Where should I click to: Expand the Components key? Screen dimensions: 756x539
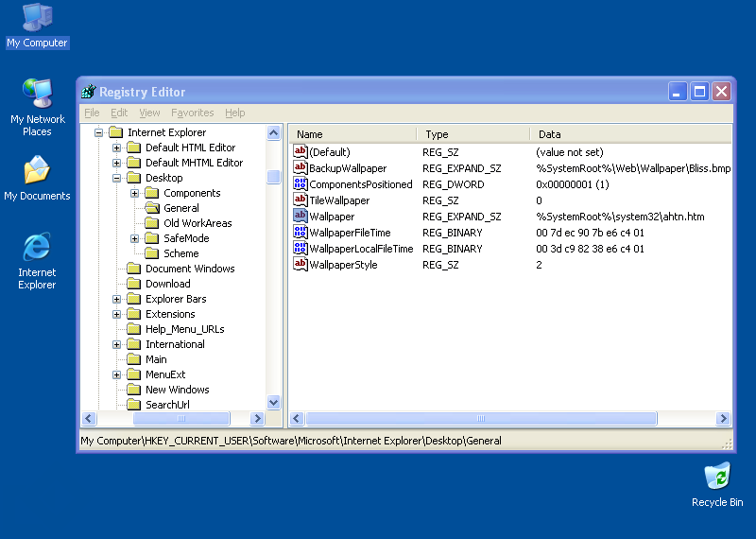134,194
